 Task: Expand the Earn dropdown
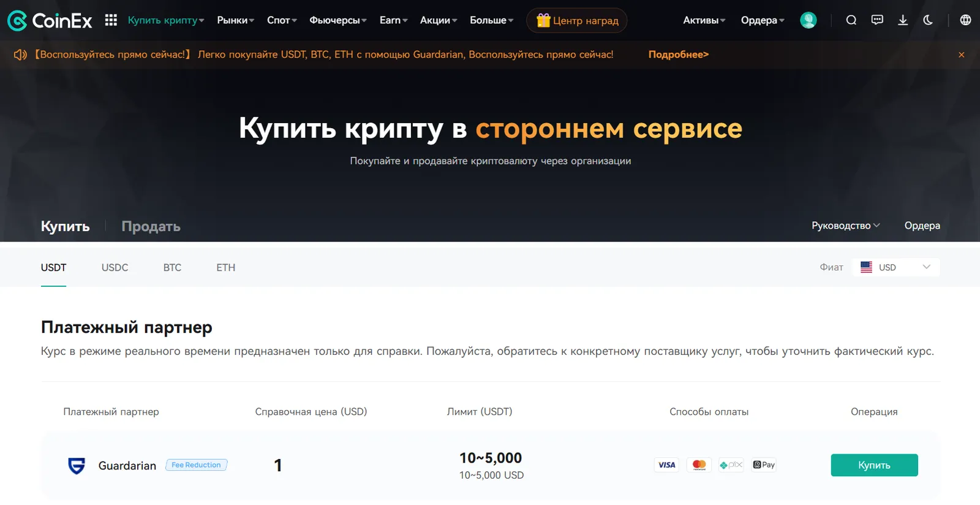pyautogui.click(x=393, y=20)
